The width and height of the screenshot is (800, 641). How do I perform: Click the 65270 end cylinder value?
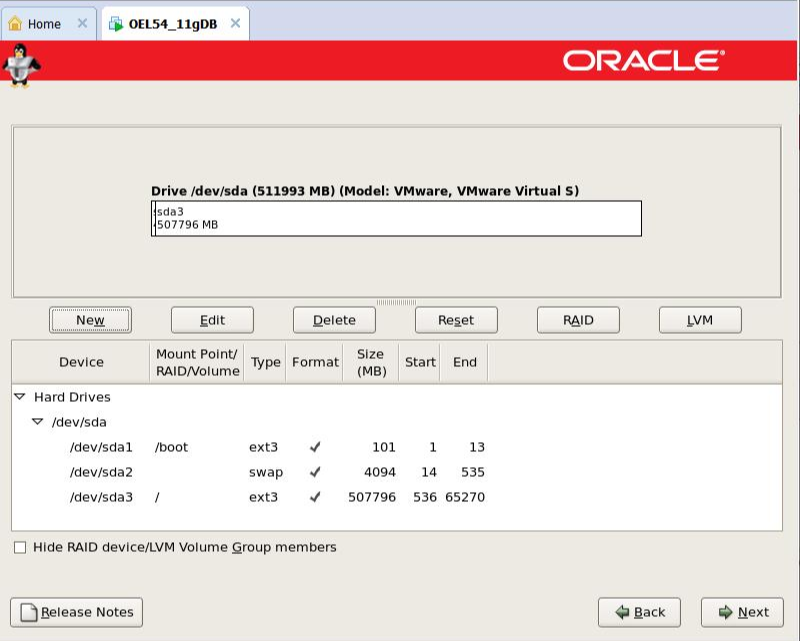465,497
